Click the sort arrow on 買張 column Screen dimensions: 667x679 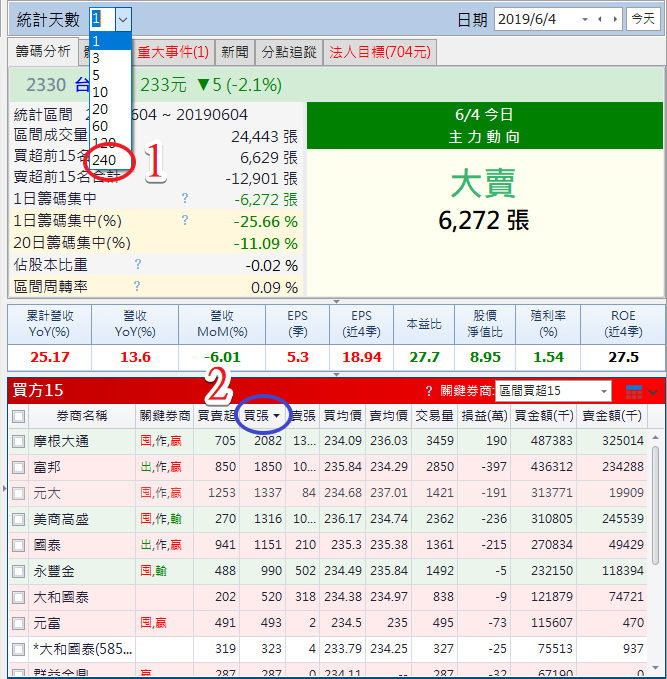[x=276, y=415]
